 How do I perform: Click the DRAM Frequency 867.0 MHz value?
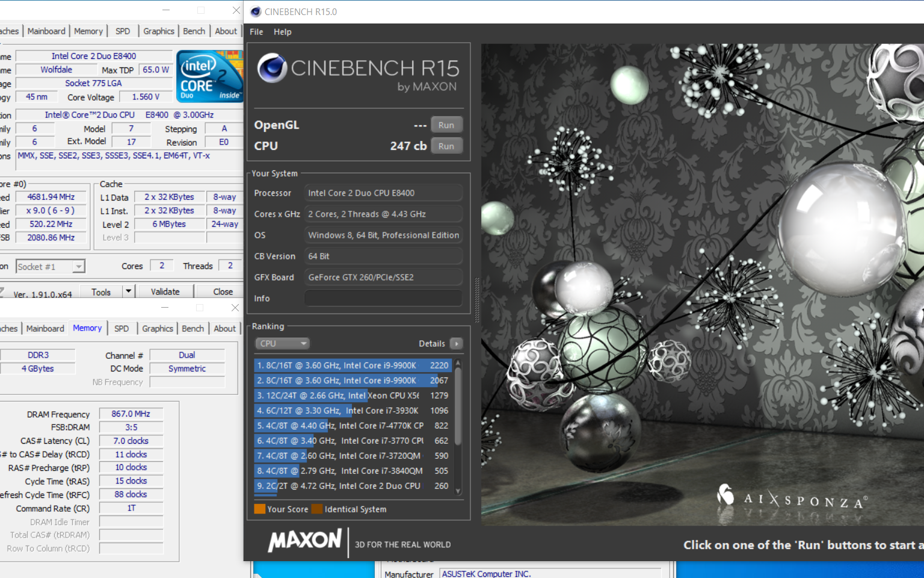click(131, 414)
